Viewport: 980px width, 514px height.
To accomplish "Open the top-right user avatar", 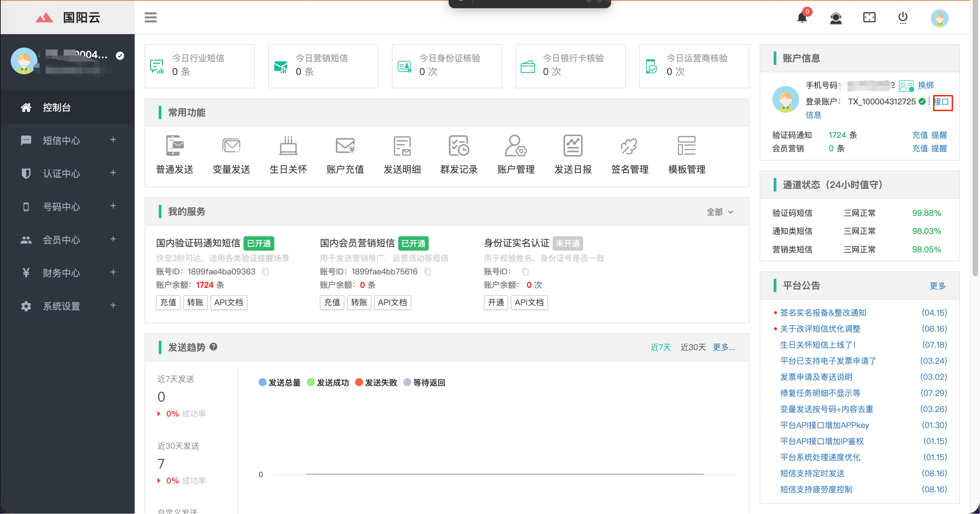I will [940, 18].
